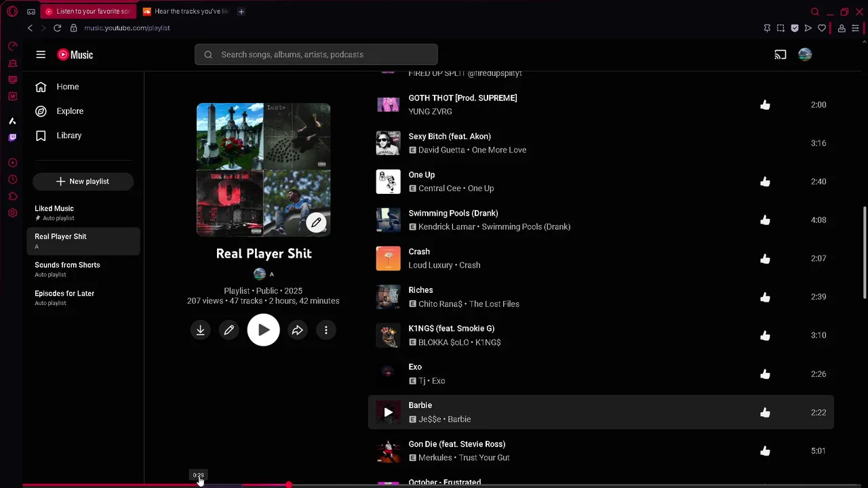Open GX Control speedometer icon in sidebar

tap(12, 46)
